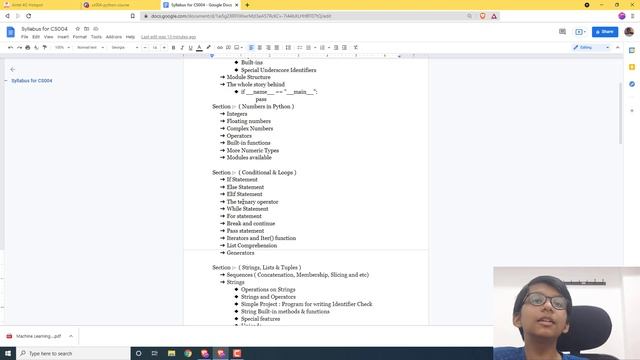Click the Share button
Image resolution: width=640 pixels, height=360 pixels.
pos(605,32)
